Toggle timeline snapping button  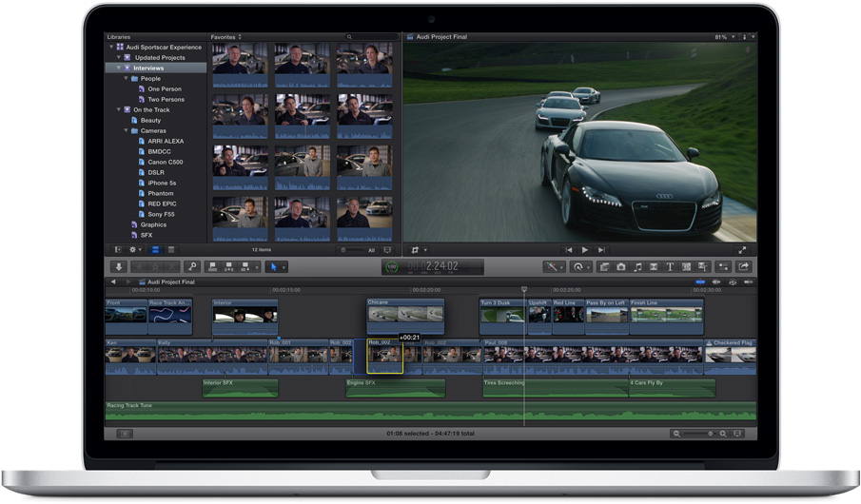click(x=748, y=282)
